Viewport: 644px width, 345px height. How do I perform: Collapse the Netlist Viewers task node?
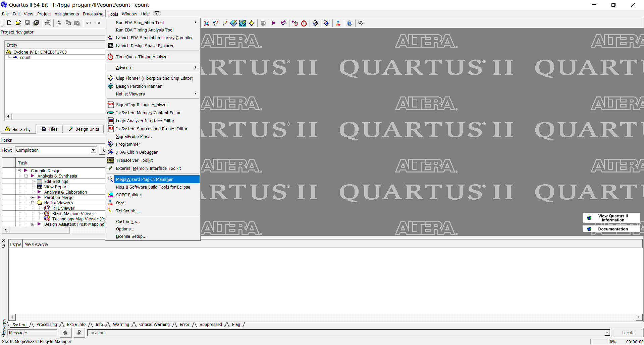[x=33, y=203]
